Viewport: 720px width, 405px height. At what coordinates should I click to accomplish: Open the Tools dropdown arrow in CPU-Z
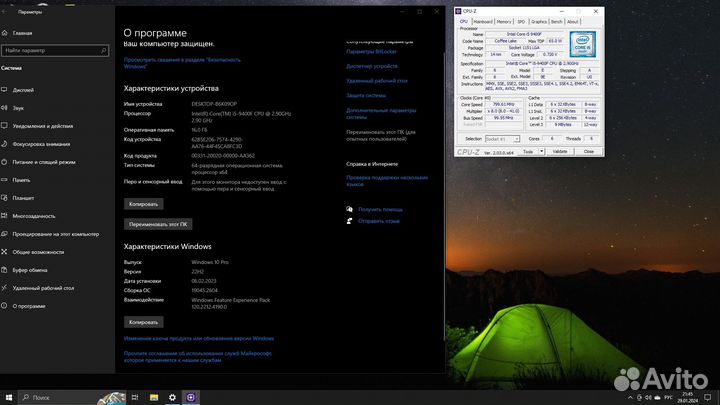[x=541, y=152]
